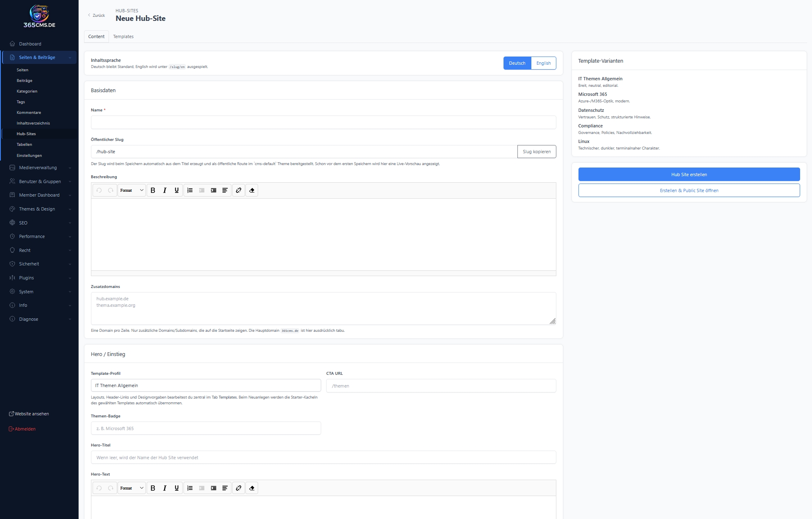This screenshot has height=519, width=812.
Task: Select Deutsch content language
Action: click(517, 63)
